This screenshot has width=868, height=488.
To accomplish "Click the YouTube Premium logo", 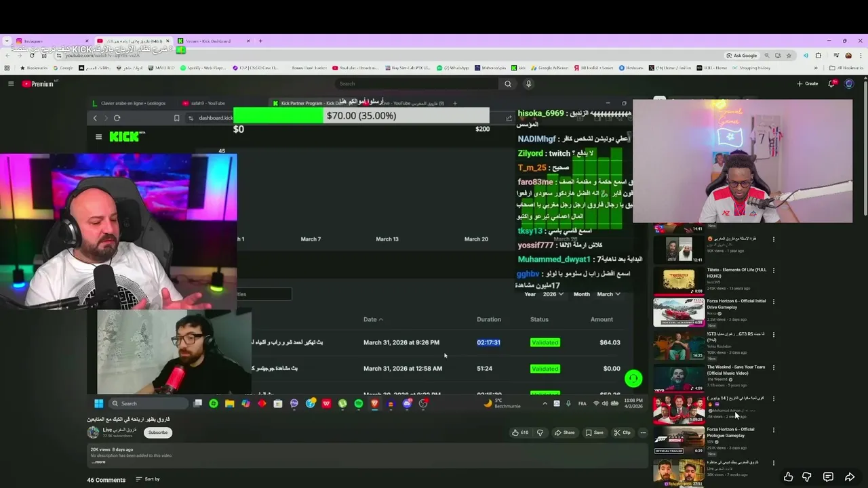I will tap(39, 84).
